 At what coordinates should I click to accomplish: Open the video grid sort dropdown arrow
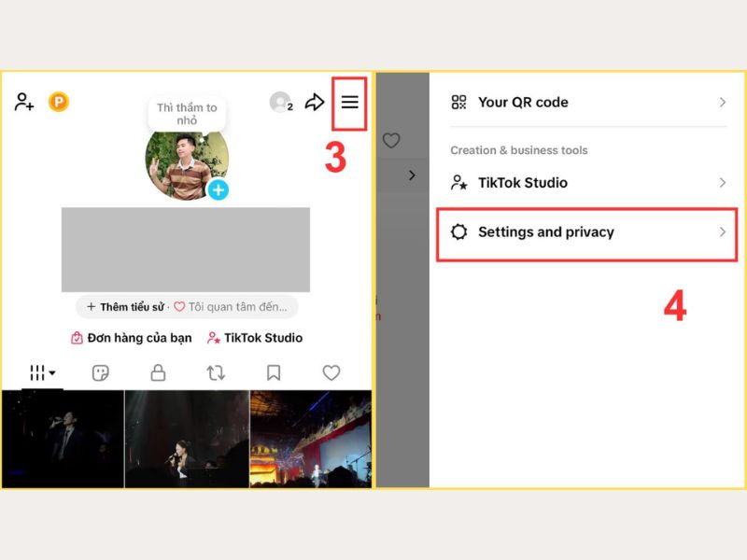click(51, 372)
